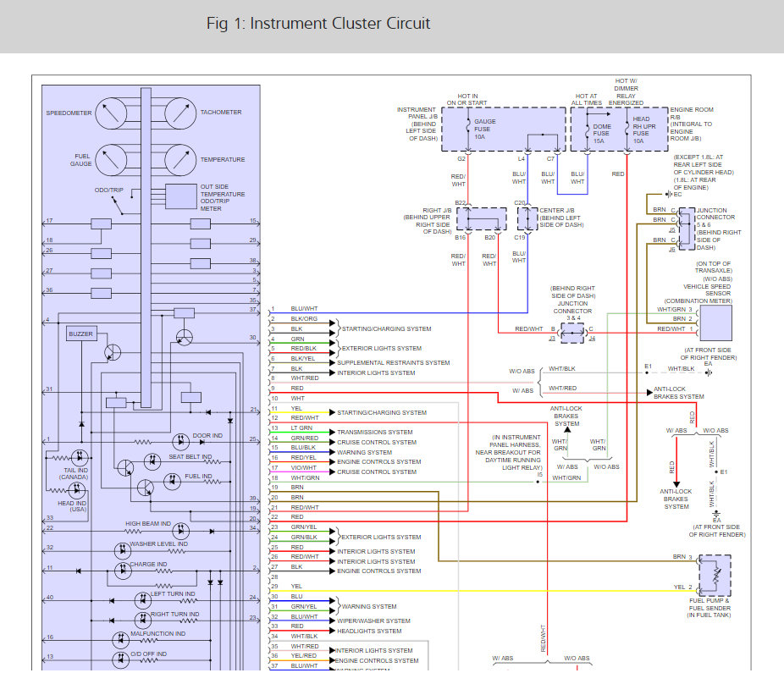
Task: Click the tail indicator (Canada) lamp symbol
Action: point(80,457)
